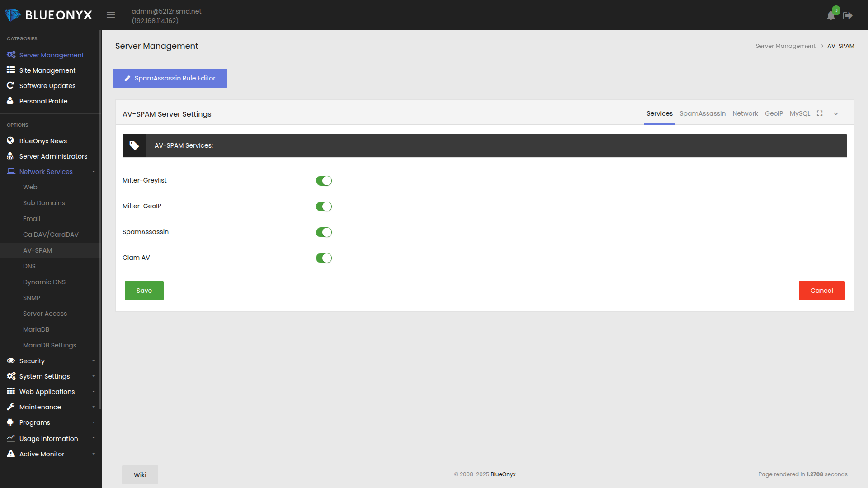Save the AV-SPAM settings
868x488 pixels.
144,291
